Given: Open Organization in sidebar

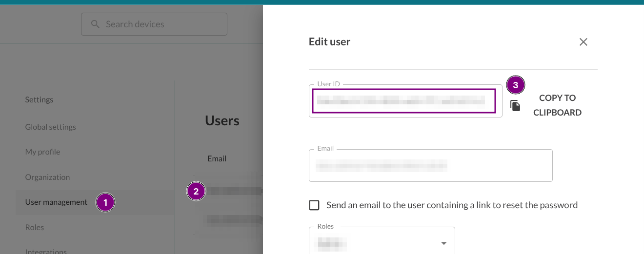Looking at the screenshot, I should (47, 177).
